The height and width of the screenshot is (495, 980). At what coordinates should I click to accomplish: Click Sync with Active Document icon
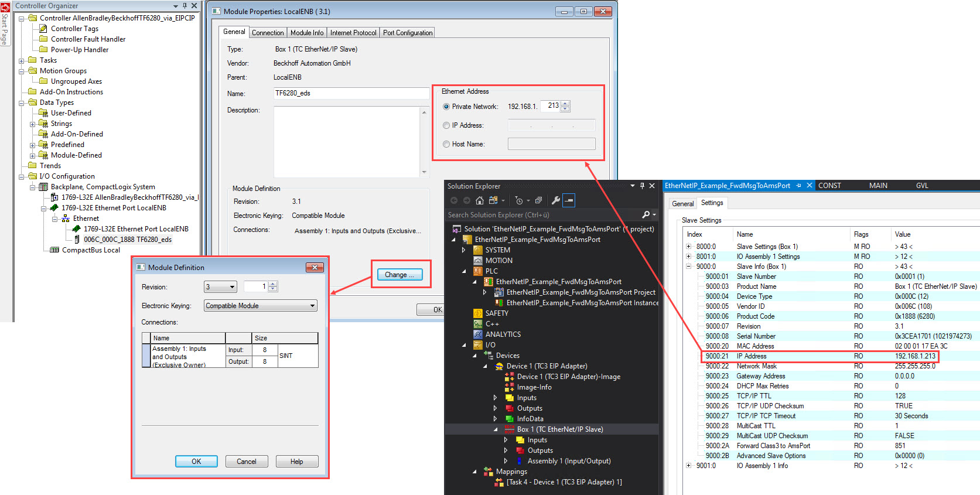click(x=493, y=200)
